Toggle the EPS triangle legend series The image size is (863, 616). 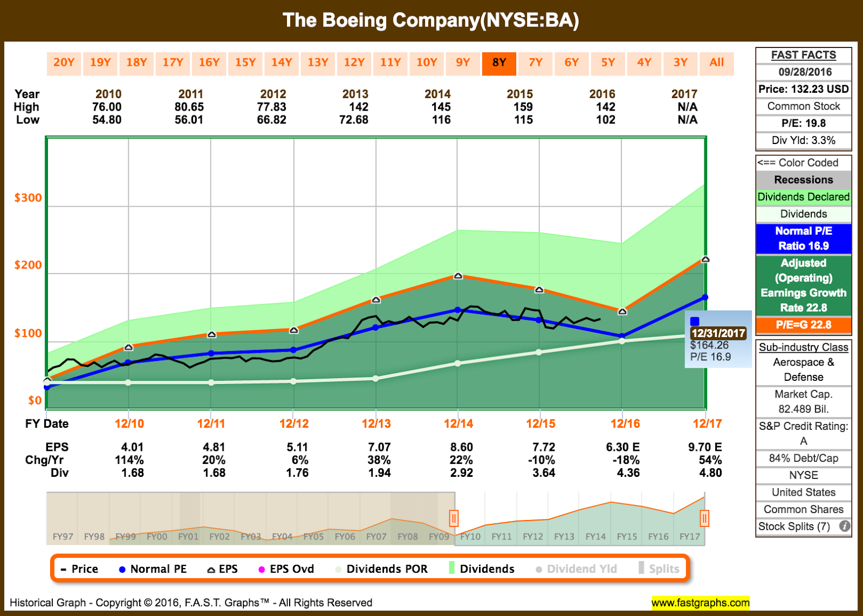pos(223,569)
